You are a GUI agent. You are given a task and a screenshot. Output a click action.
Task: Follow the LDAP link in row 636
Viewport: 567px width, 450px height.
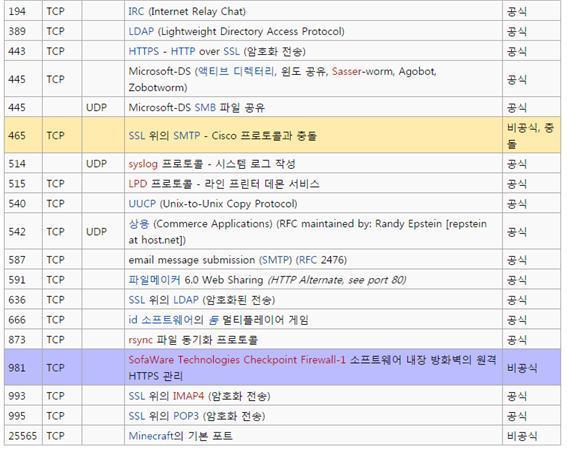point(186,300)
